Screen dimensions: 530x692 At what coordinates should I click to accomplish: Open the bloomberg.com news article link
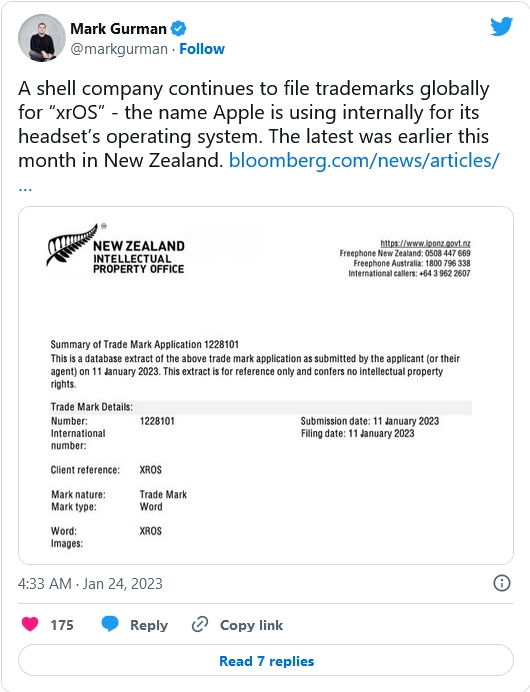tap(364, 160)
